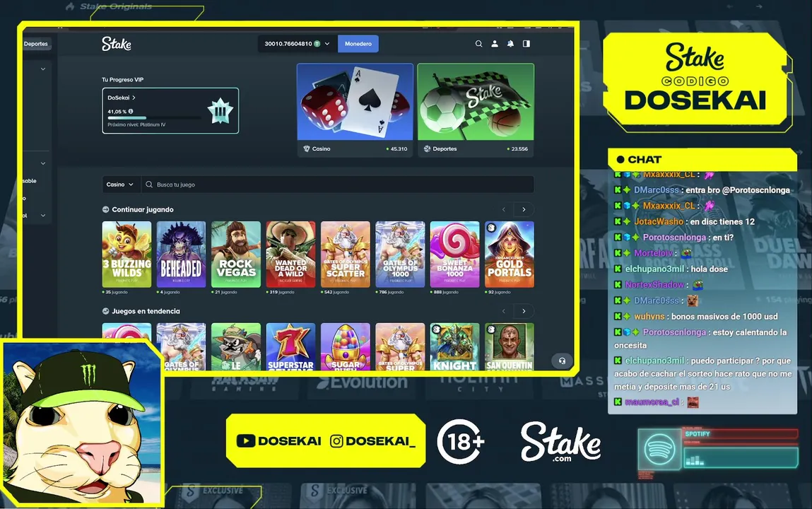812x509 pixels.
Task: Click the first elchupano3mil hola dose message
Action: point(671,269)
